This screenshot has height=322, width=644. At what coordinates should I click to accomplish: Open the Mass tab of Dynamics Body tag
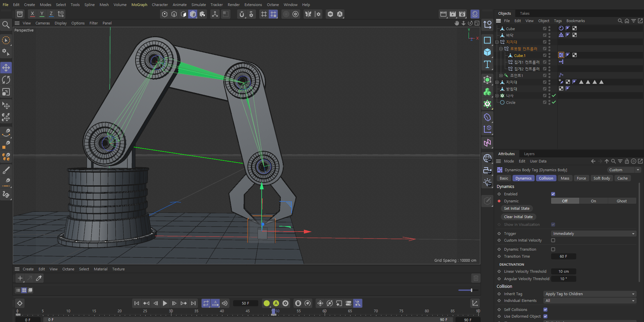[565, 178]
